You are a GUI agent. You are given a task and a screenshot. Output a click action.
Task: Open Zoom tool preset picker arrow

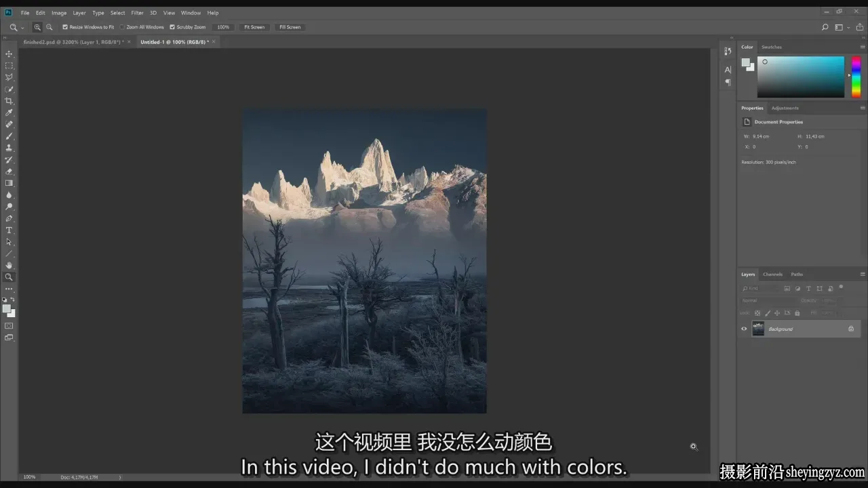click(22, 28)
